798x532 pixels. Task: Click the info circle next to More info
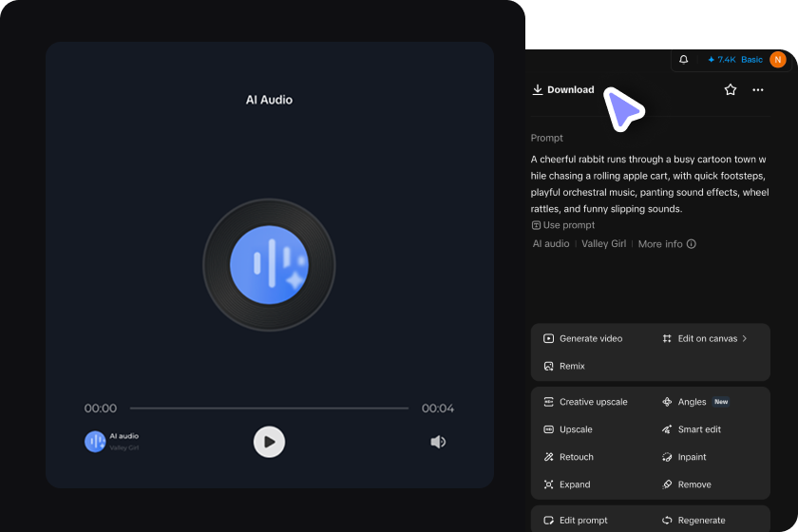692,244
